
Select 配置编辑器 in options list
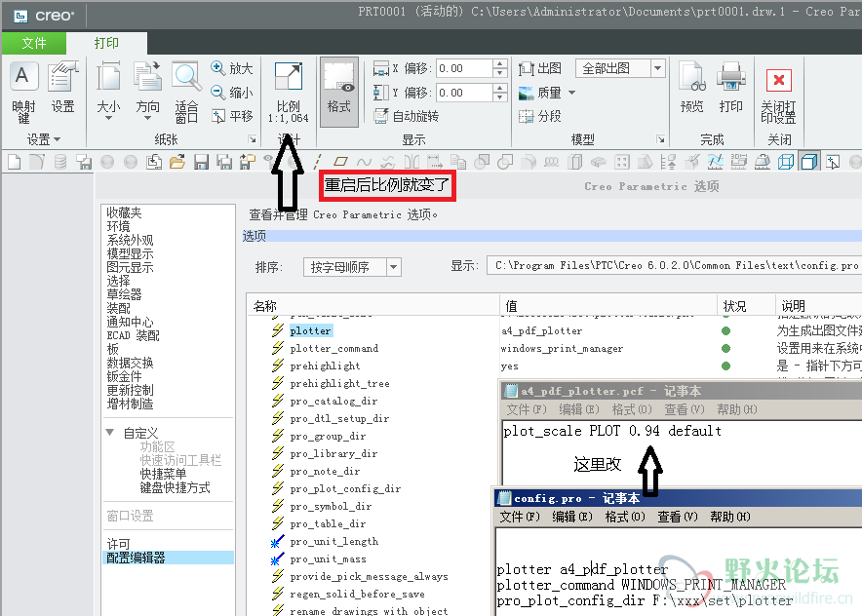[x=169, y=558]
